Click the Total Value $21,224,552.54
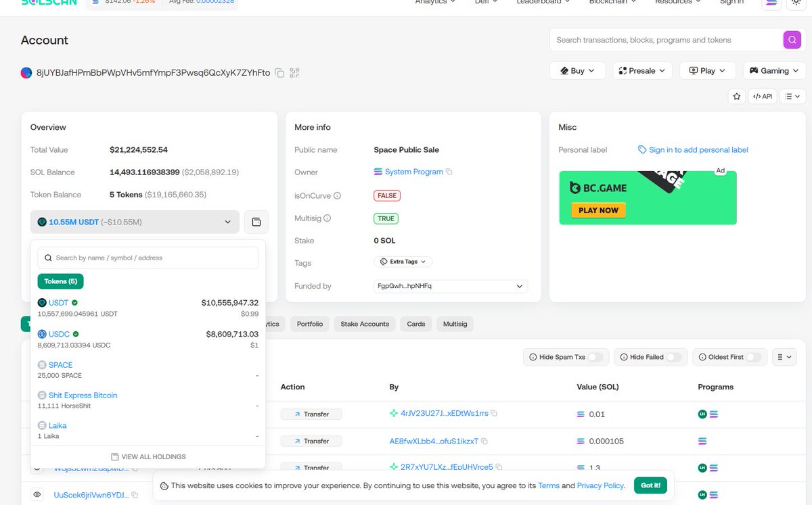The height and width of the screenshot is (505, 812). coord(139,150)
